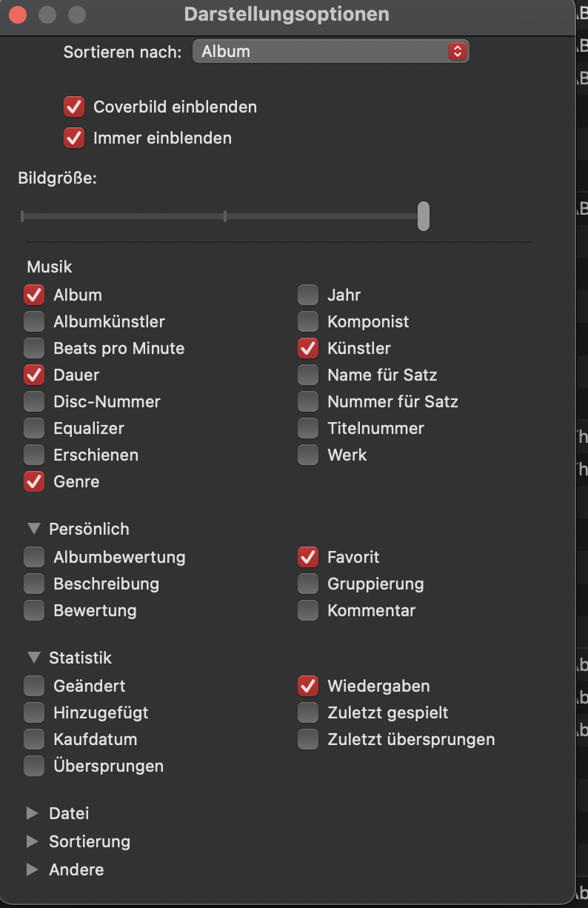Expand the Datei section
Image resolution: width=588 pixels, height=908 pixels.
[33, 813]
